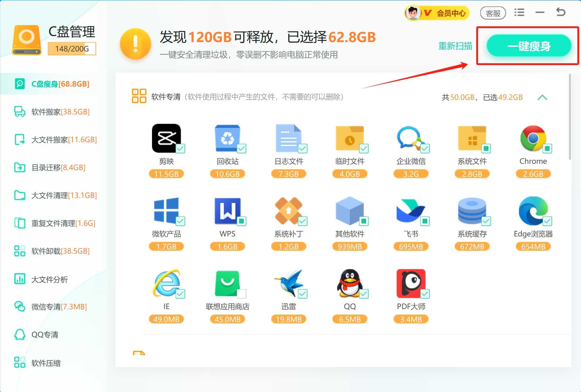
Task: Toggle the WPS partial checkbox
Action: tap(242, 221)
